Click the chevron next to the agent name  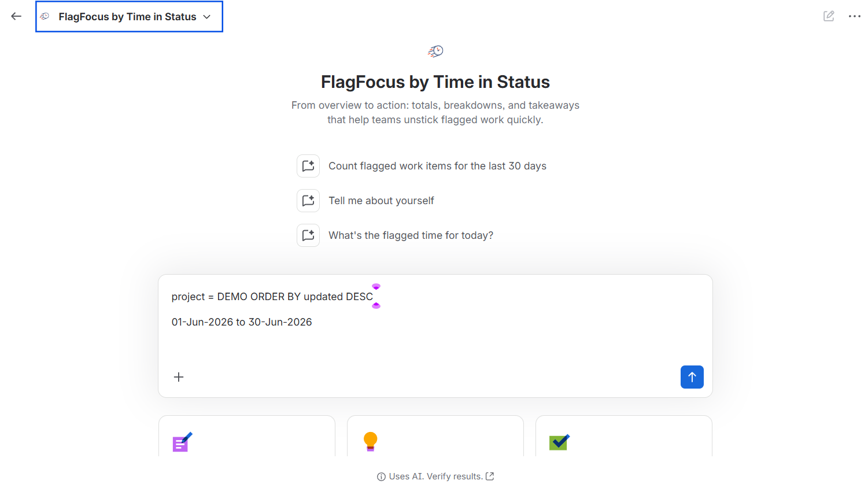point(207,17)
